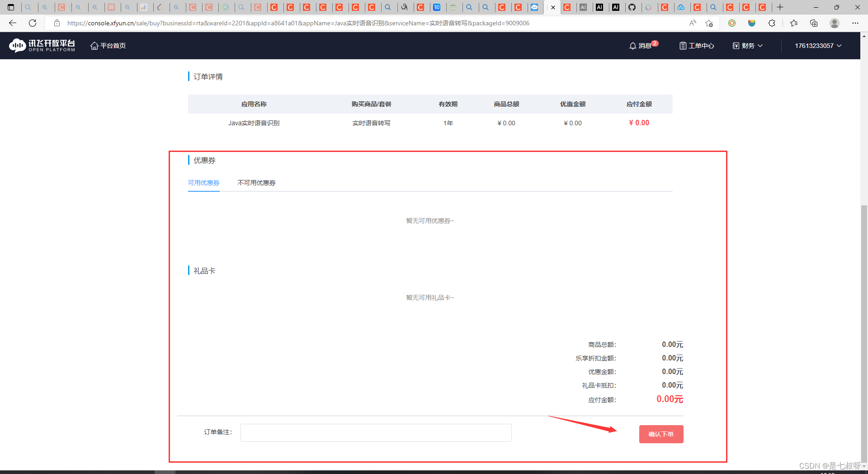Switch to 不可用优惠券 tab

point(256,183)
